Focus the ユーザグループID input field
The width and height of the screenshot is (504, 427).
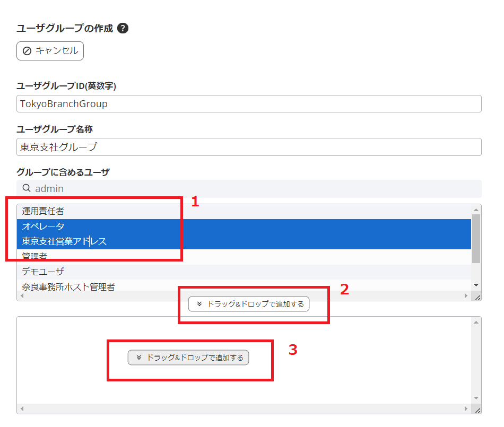point(249,104)
